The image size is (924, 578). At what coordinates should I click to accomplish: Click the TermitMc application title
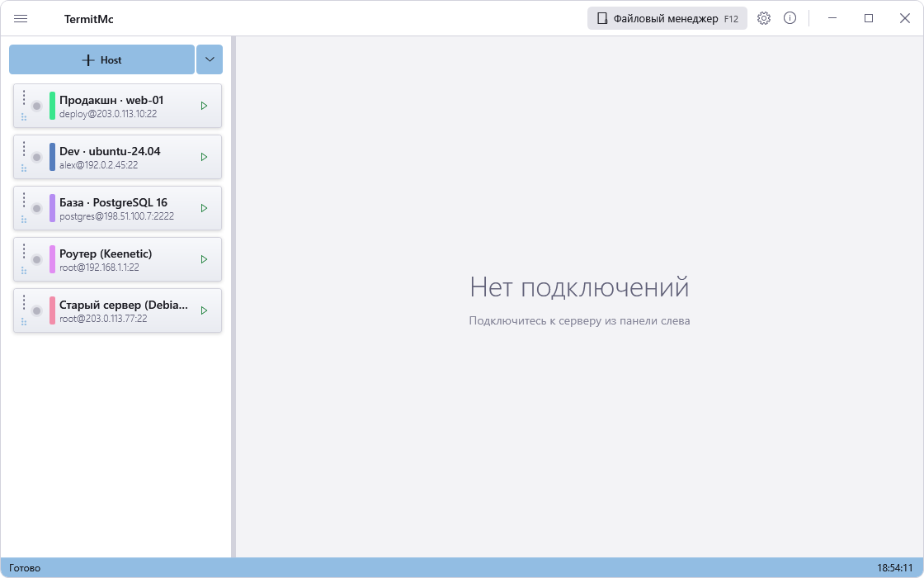tap(89, 19)
